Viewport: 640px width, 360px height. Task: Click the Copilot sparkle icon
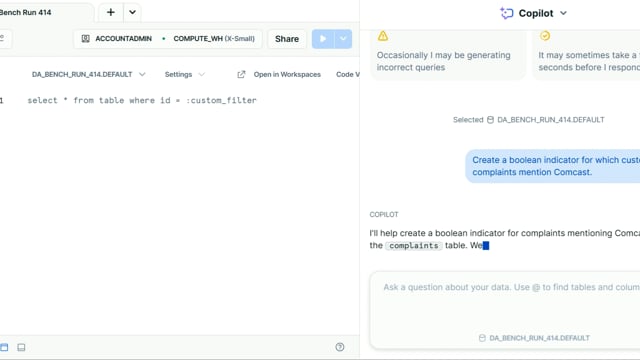[x=507, y=13]
